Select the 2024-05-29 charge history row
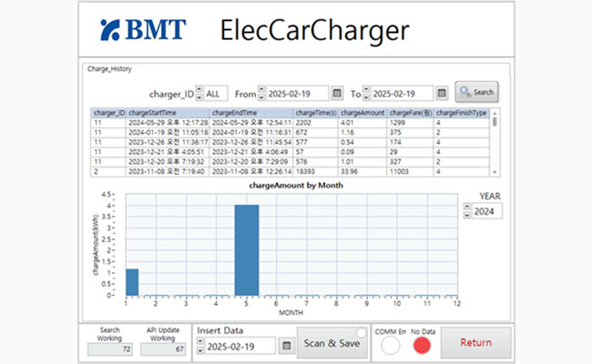The width and height of the screenshot is (592, 364). click(x=291, y=122)
